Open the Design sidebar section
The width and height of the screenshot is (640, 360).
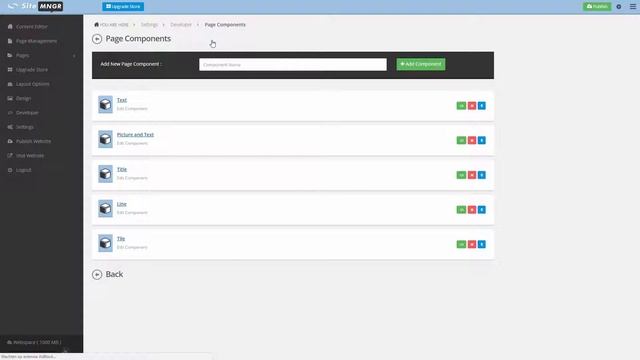23,98
